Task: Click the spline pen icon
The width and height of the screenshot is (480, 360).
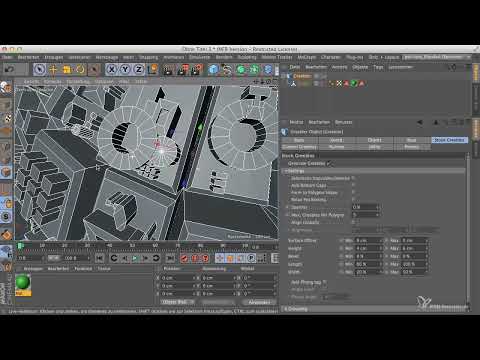Action: pyautogui.click(x=227, y=69)
